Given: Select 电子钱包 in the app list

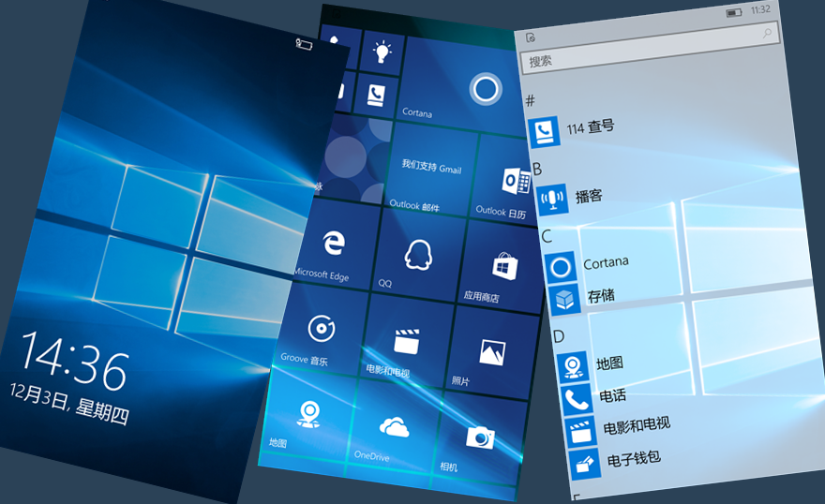Looking at the screenshot, I should pyautogui.click(x=634, y=458).
